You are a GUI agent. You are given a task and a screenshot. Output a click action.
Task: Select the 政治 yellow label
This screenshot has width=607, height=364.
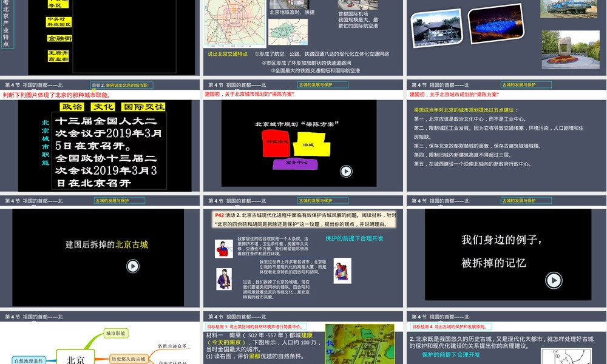click(x=72, y=107)
